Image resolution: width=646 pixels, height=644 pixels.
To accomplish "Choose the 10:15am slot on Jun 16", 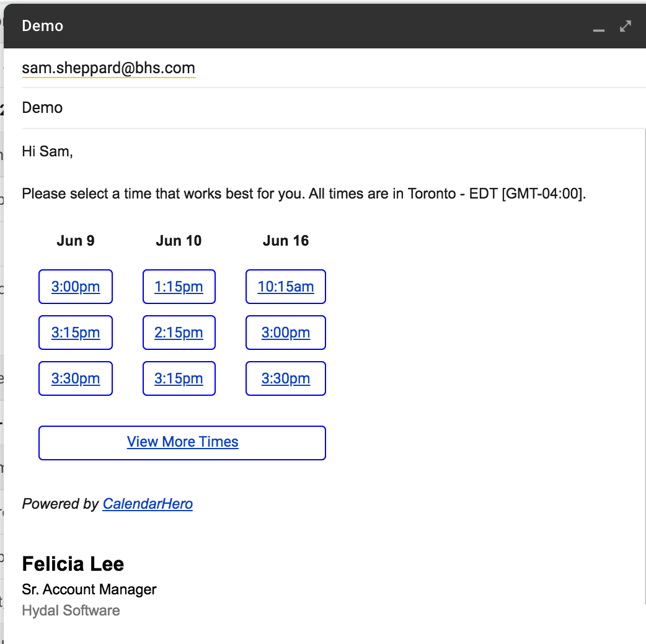I will [286, 287].
